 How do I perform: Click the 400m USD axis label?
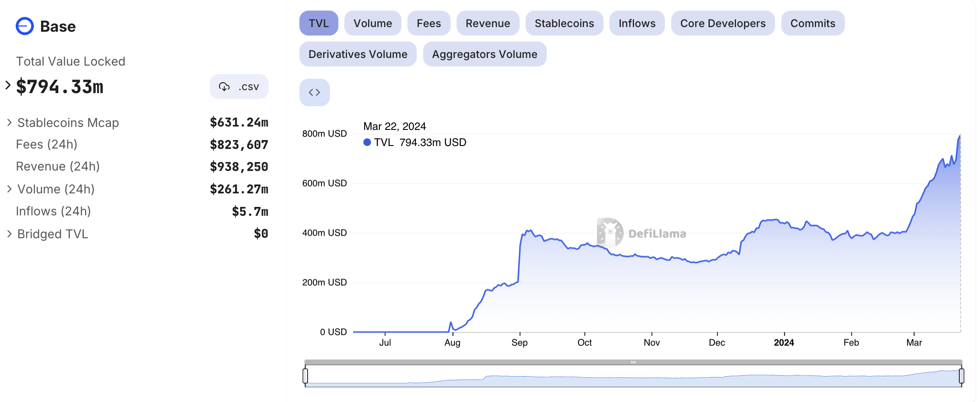[324, 233]
